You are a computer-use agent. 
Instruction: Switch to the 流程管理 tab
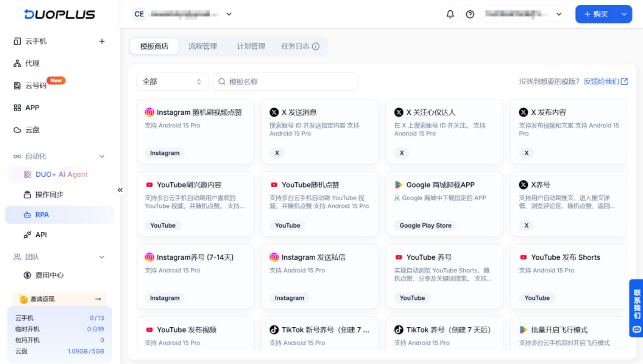click(203, 46)
